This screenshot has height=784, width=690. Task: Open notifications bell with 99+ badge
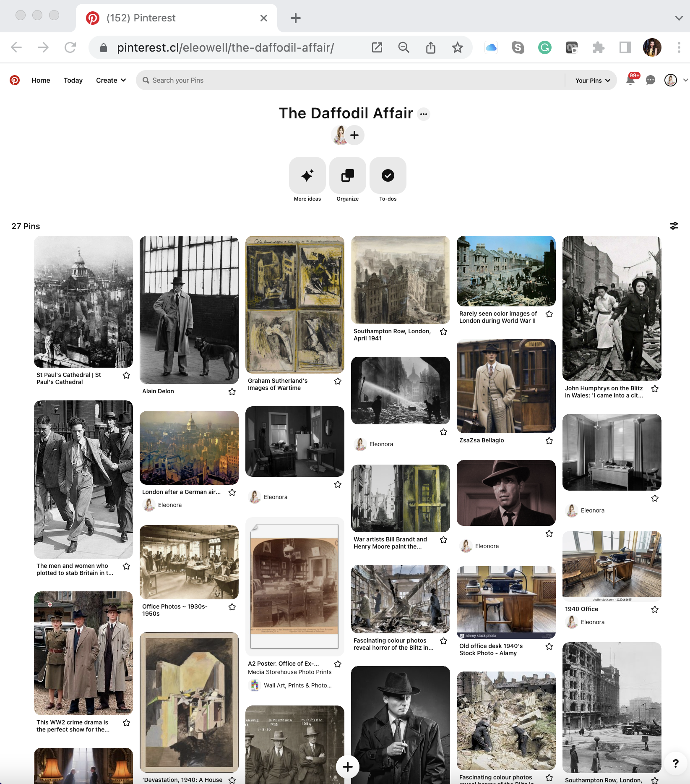tap(630, 80)
